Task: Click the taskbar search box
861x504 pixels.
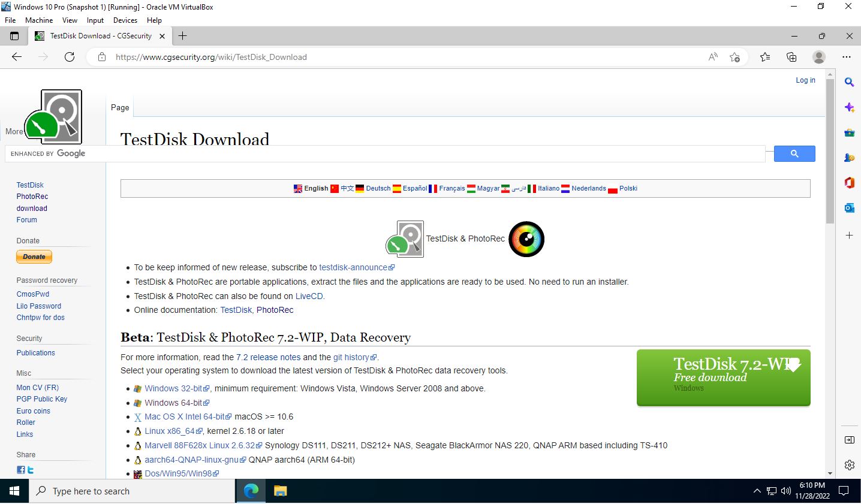Action: [133, 491]
